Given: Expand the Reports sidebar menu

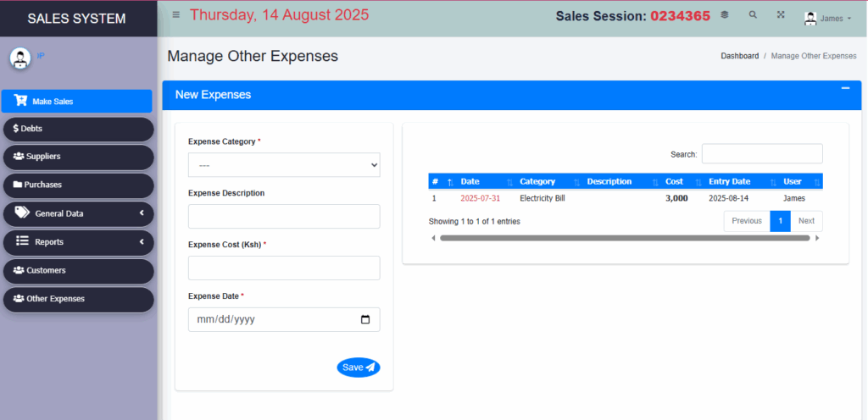Looking at the screenshot, I should click(x=78, y=242).
